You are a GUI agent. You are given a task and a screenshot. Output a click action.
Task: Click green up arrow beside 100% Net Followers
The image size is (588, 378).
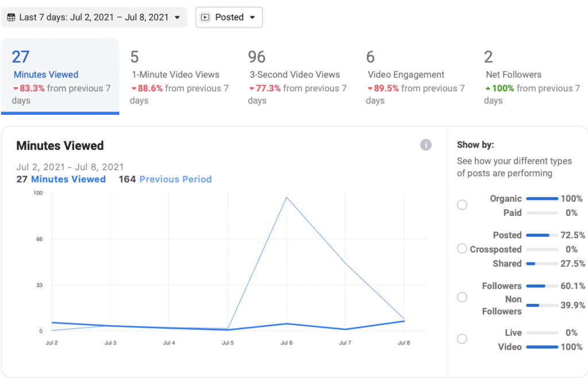click(x=488, y=89)
